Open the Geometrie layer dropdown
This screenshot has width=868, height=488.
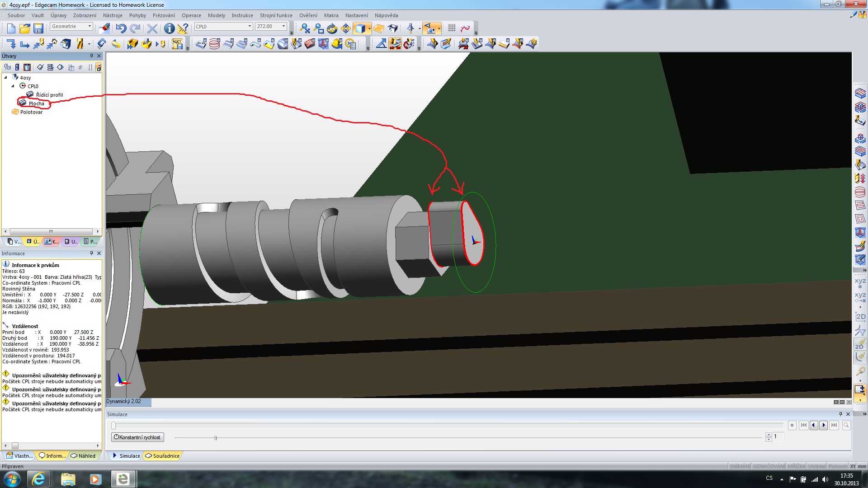[90, 27]
